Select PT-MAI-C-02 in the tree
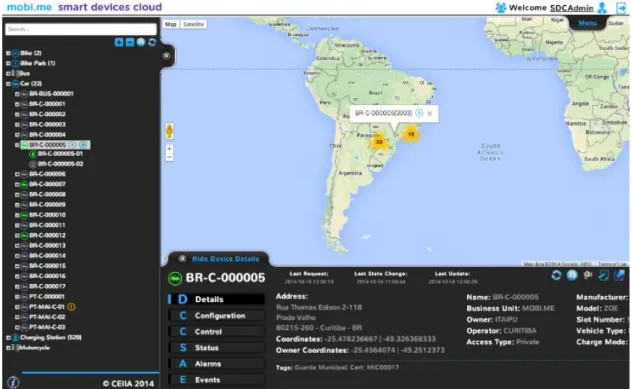The height and width of the screenshot is (389, 631). tap(47, 317)
